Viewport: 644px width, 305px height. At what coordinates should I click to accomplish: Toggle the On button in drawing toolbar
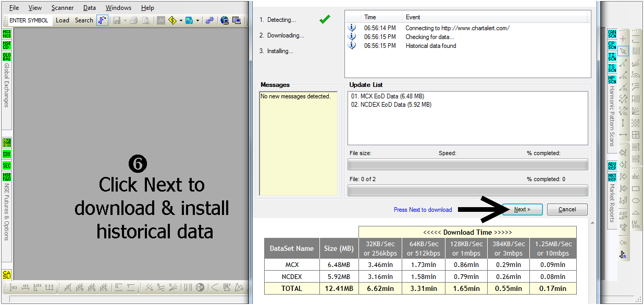tap(623, 243)
